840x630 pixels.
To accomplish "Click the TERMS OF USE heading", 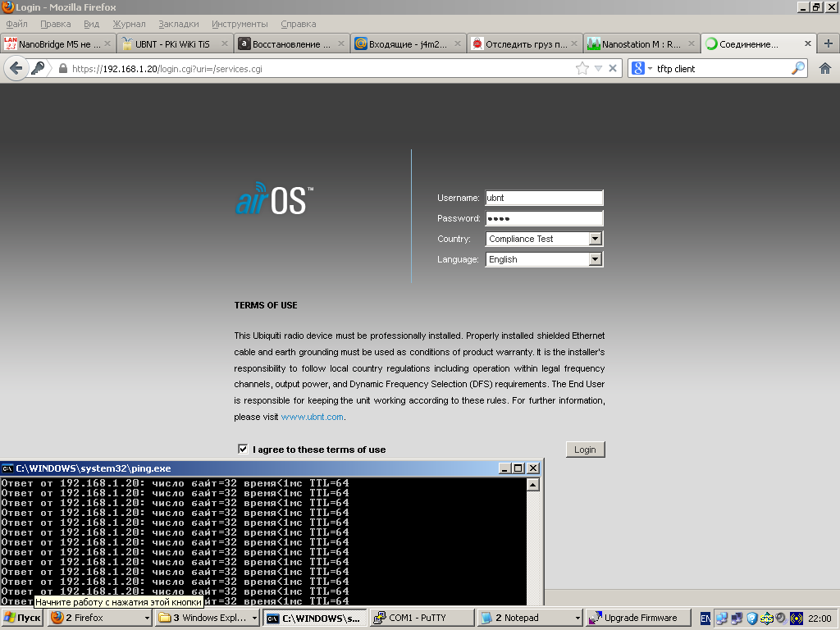I will pos(266,305).
